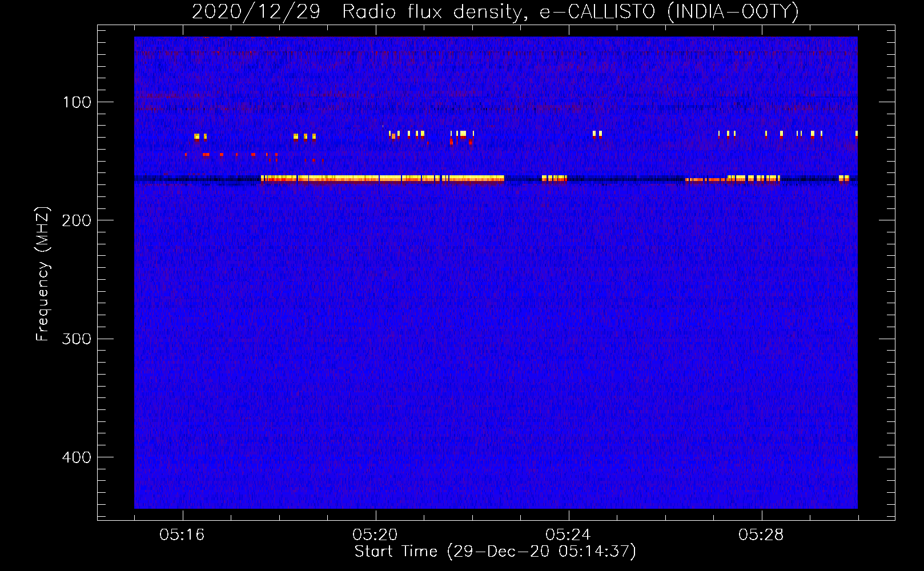Viewport: 924px width, 571px height.
Task: Click the 05:28 time tick label
Action: click(x=761, y=535)
